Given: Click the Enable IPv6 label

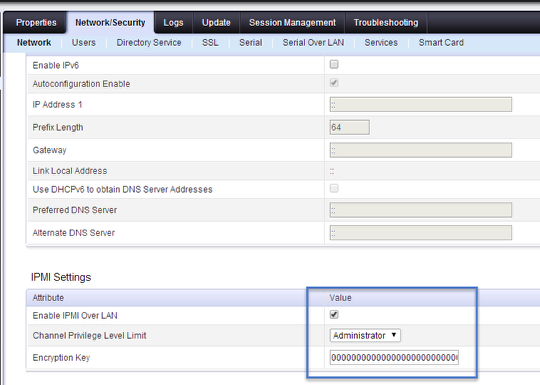Looking at the screenshot, I should [55, 65].
